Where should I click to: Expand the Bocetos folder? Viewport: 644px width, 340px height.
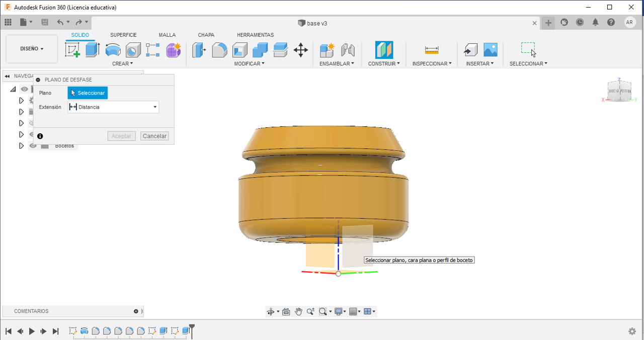(21, 146)
